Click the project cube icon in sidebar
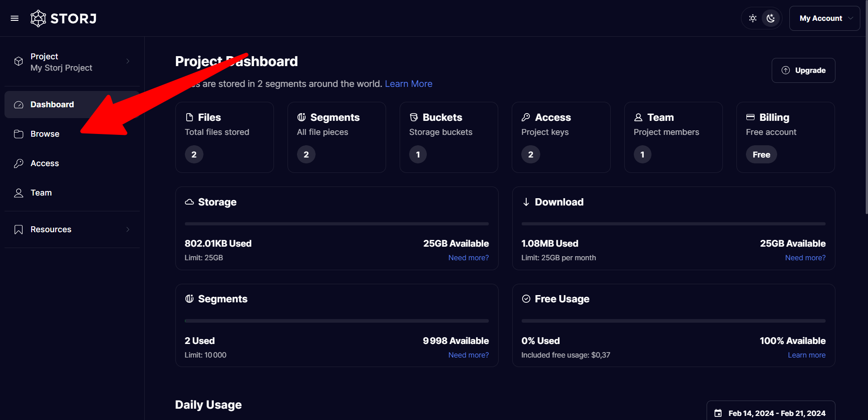Viewport: 868px width, 420px height. [19, 62]
